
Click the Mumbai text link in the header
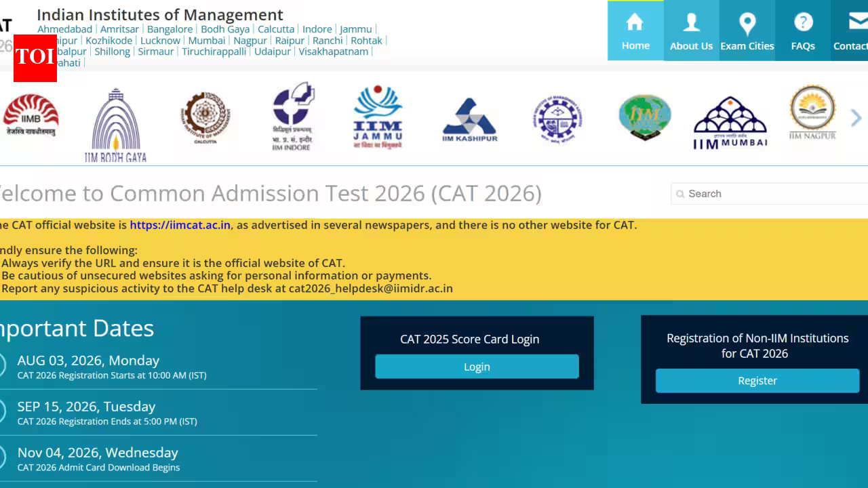pyautogui.click(x=207, y=41)
